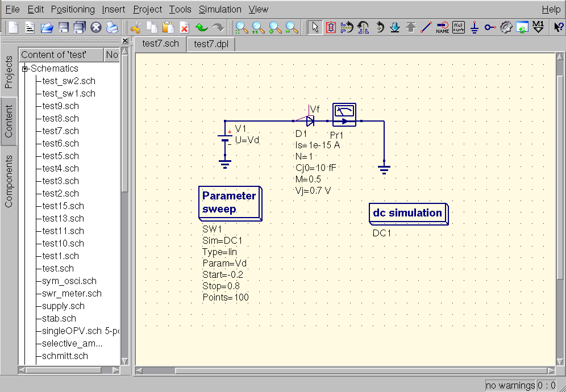Screen dimensions: 566x392
Task: Save all open documents
Action: pyautogui.click(x=80, y=27)
